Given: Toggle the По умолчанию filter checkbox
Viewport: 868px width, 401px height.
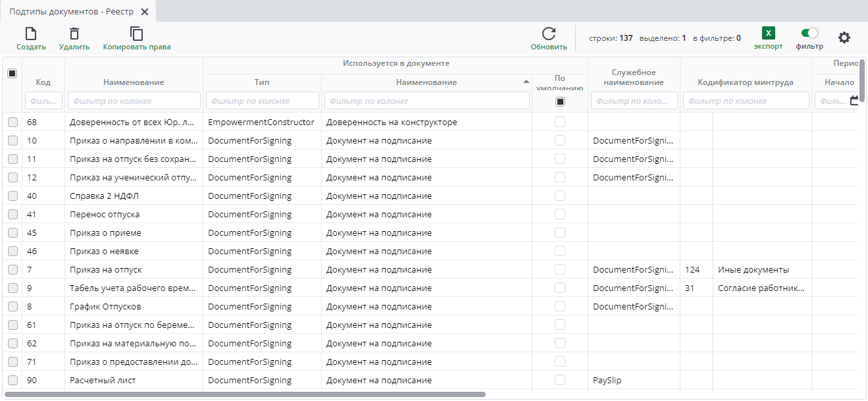Looking at the screenshot, I should pos(560,101).
